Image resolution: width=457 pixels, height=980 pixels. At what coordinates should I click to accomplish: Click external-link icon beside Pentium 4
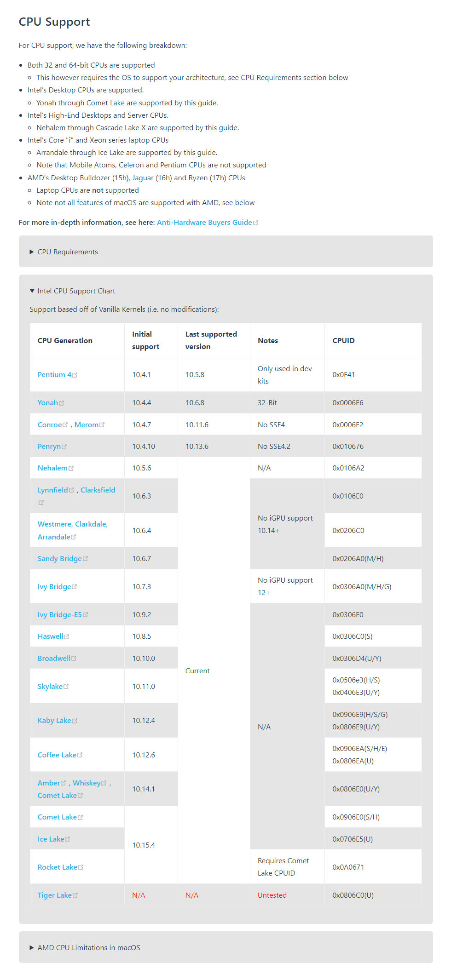click(x=75, y=375)
